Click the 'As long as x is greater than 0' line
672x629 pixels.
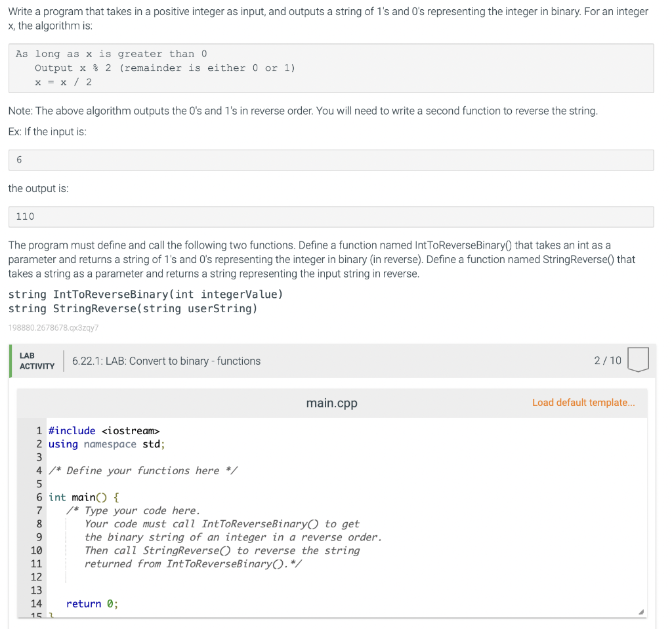tap(112, 54)
